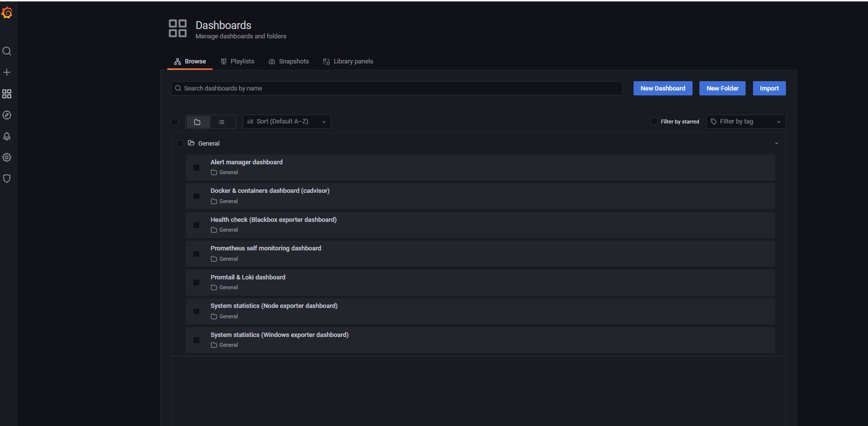Check the Node exporter dashboard checkbox
The width and height of the screenshot is (868, 426).
point(196,311)
